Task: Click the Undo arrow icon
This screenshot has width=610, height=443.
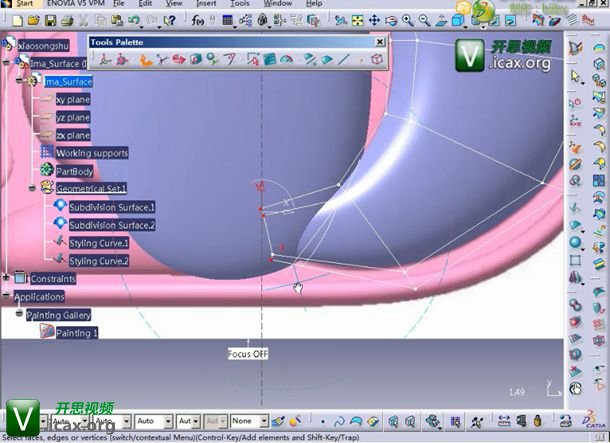Action: (x=133, y=20)
